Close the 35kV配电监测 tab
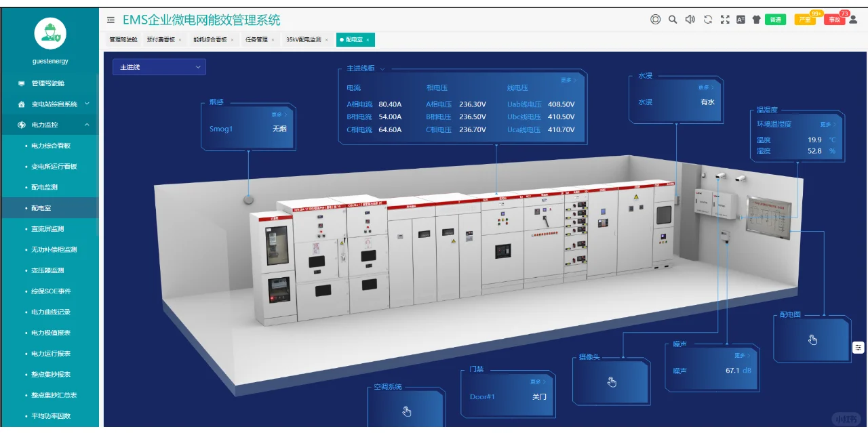 [326, 40]
